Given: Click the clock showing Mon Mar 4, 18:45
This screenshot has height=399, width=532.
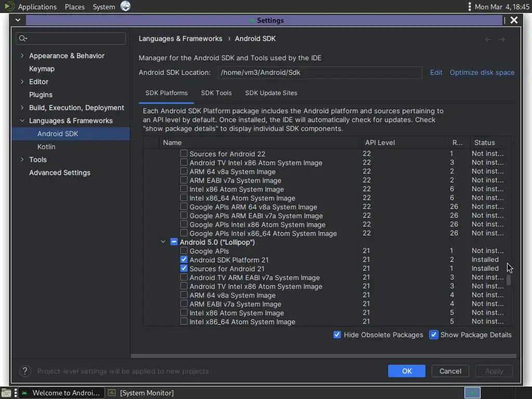Looking at the screenshot, I should click(501, 7).
